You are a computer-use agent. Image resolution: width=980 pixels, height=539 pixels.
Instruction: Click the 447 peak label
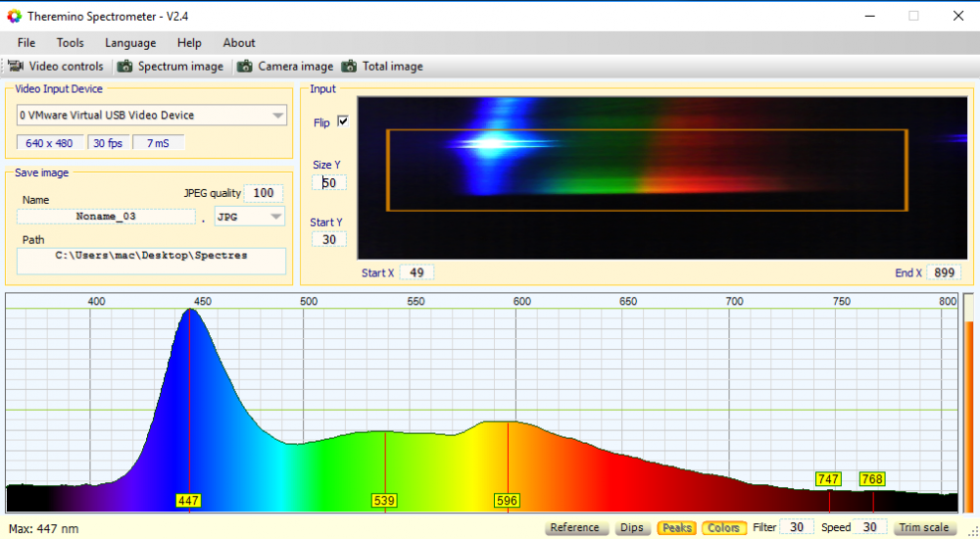[189, 500]
